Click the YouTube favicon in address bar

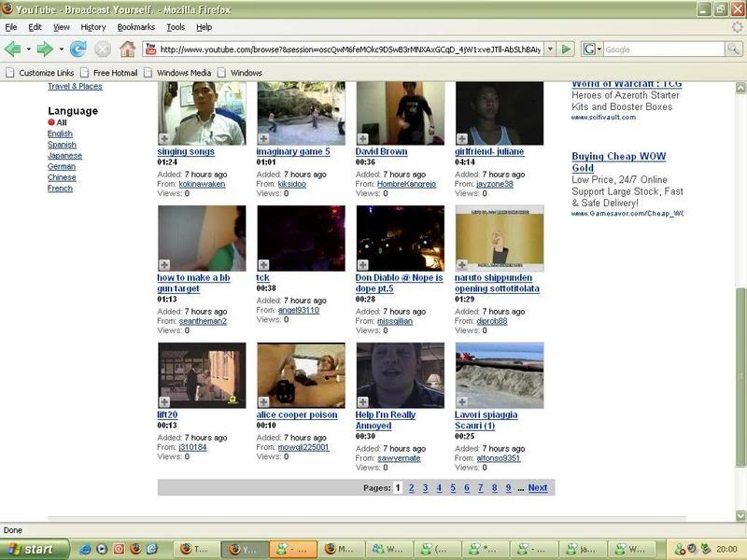tap(150, 49)
